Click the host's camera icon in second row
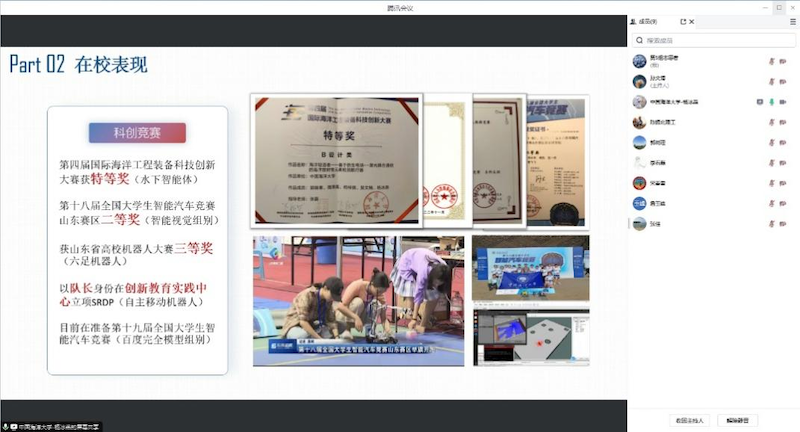This screenshot has width=800, height=432. pos(782,81)
